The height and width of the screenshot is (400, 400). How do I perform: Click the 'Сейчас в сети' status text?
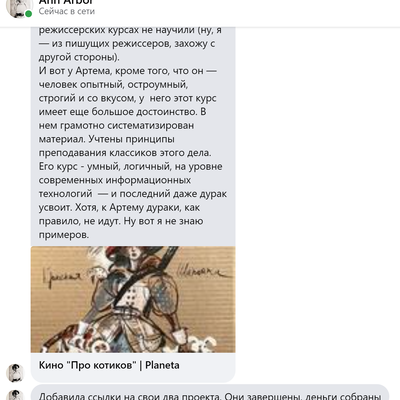coord(67,11)
